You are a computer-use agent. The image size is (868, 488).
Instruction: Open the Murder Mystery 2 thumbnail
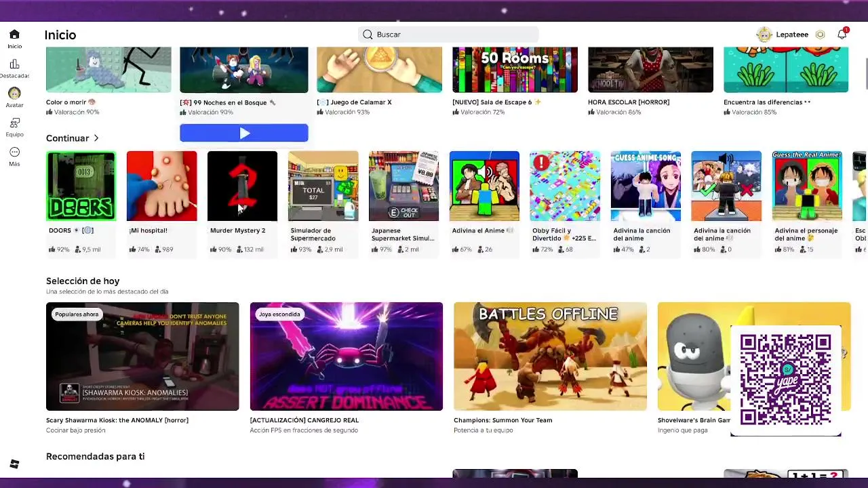pyautogui.click(x=242, y=186)
